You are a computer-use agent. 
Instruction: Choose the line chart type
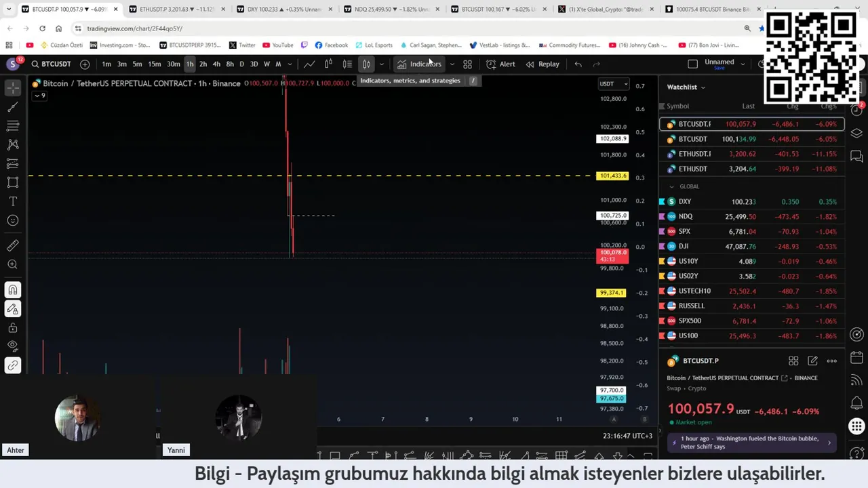(309, 64)
